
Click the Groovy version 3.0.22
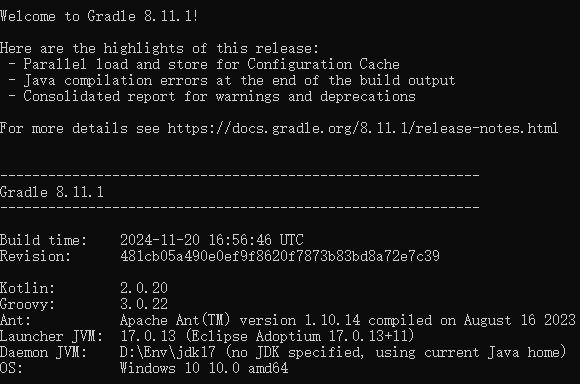point(144,304)
